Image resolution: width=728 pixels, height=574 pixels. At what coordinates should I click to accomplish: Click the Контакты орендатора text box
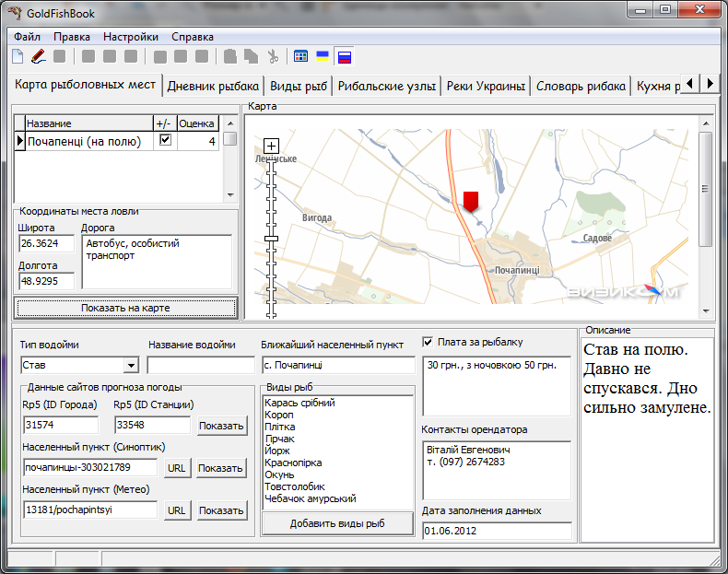pyautogui.click(x=497, y=470)
